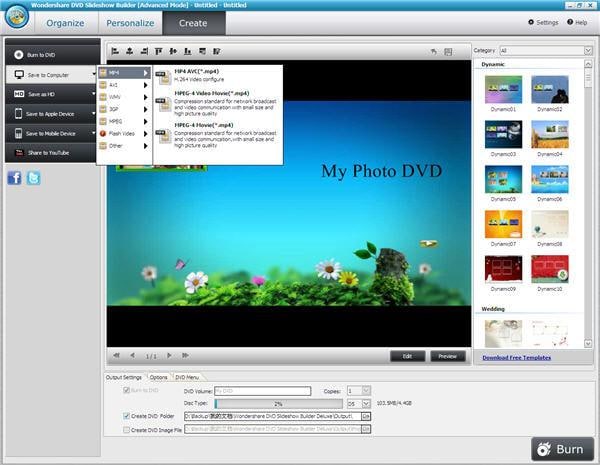Click the Align Bottom toolbar icon
This screenshot has height=465, width=600.
pos(188,51)
